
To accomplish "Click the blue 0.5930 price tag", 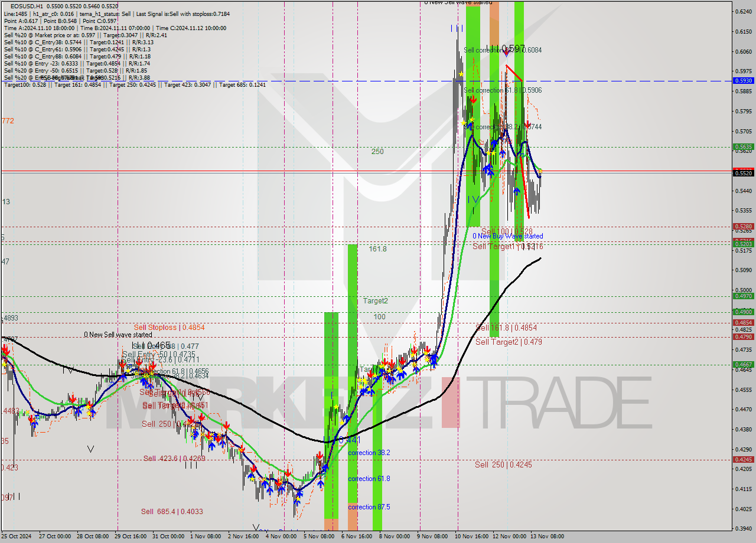I will (x=743, y=80).
